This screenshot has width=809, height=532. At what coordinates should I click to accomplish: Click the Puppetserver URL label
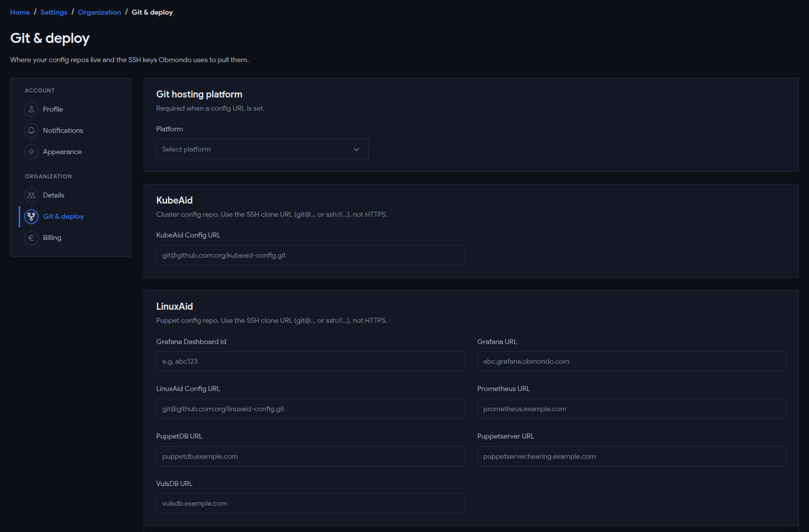coord(506,436)
